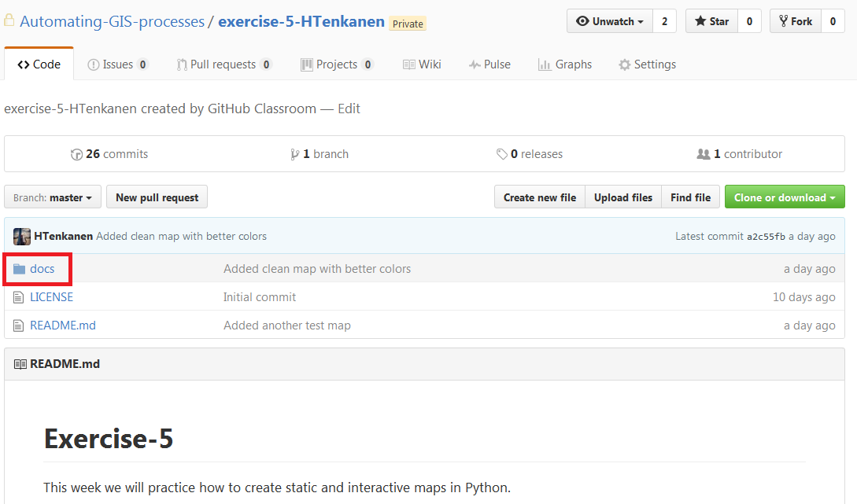This screenshot has height=504, width=857.
Task: Expand the Branch: master selector
Action: coord(53,197)
